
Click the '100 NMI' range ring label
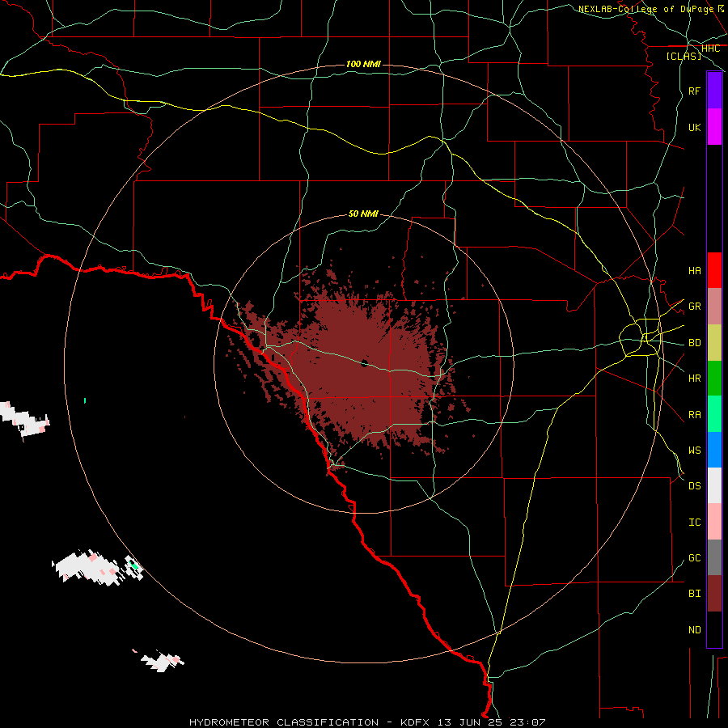(363, 64)
